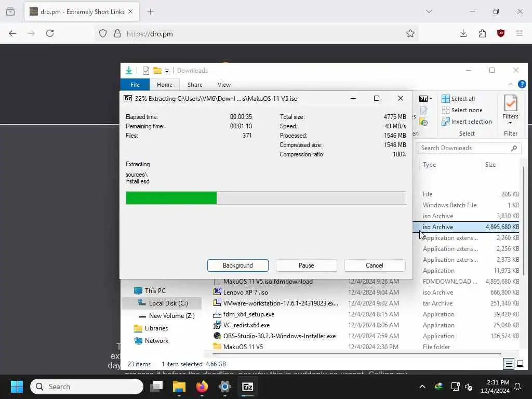Show hidden system tray icons
Viewport: 532px width, 399px height.
[422, 387]
